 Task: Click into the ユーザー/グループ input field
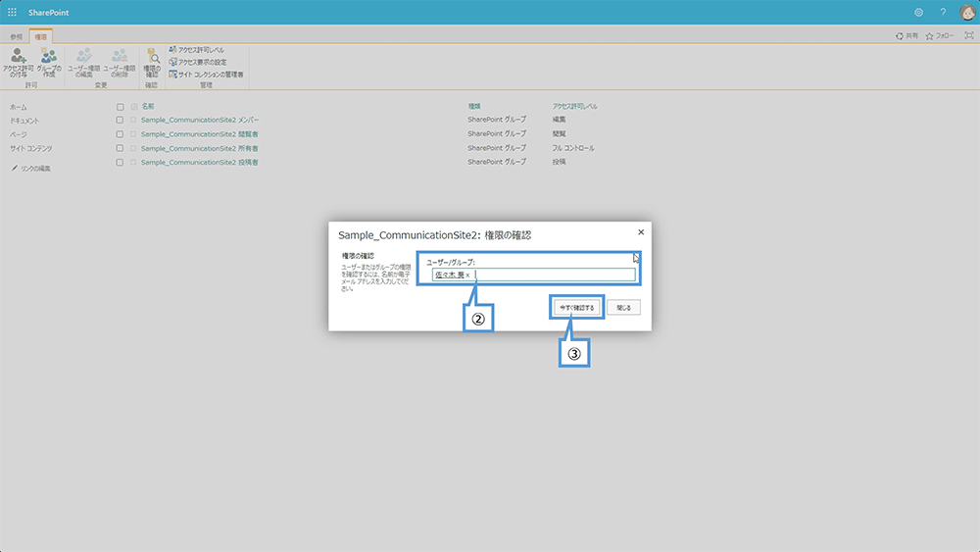(533, 275)
